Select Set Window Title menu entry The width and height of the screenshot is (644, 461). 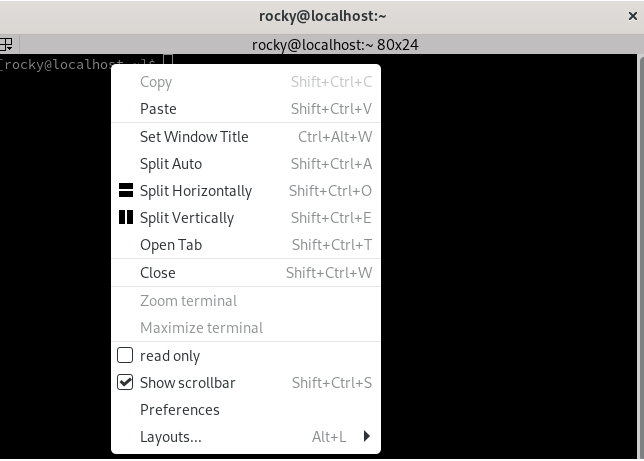click(x=194, y=137)
